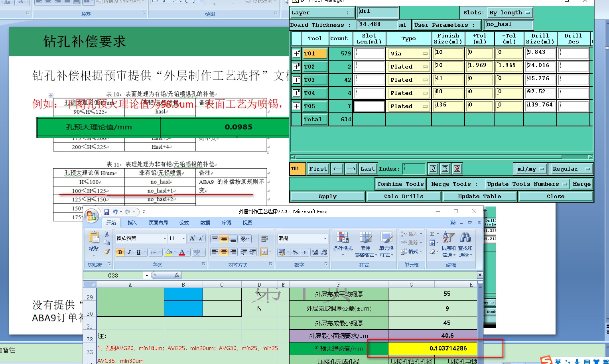Open the Name Box dropdown beside G33

[147, 275]
